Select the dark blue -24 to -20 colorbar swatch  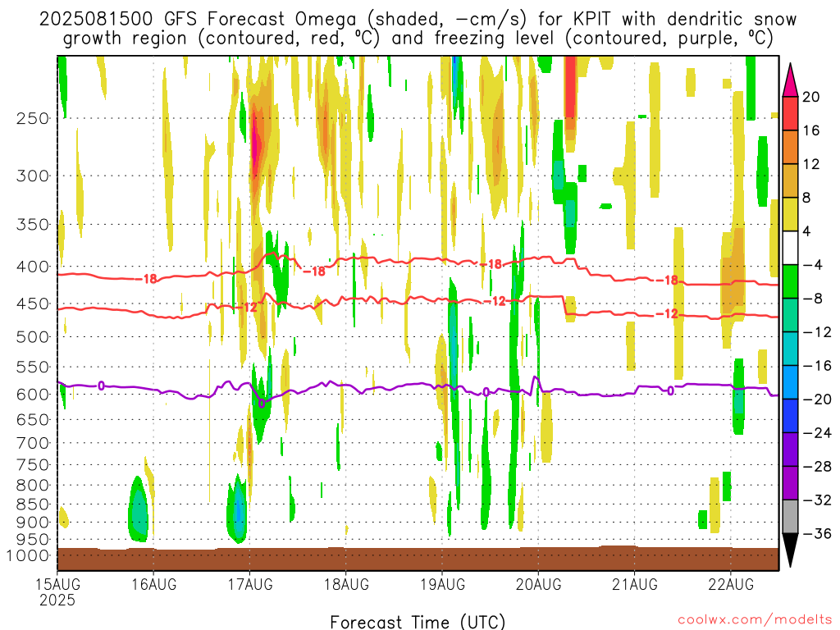pos(790,416)
